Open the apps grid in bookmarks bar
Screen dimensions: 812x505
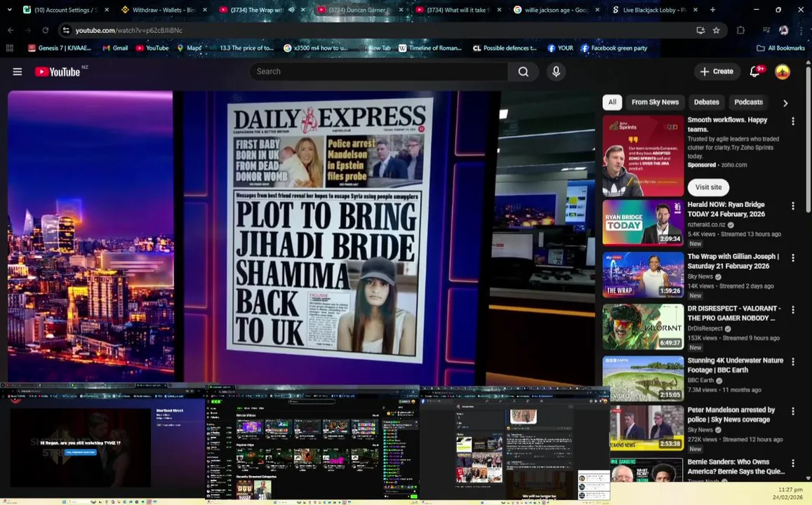click(9, 48)
